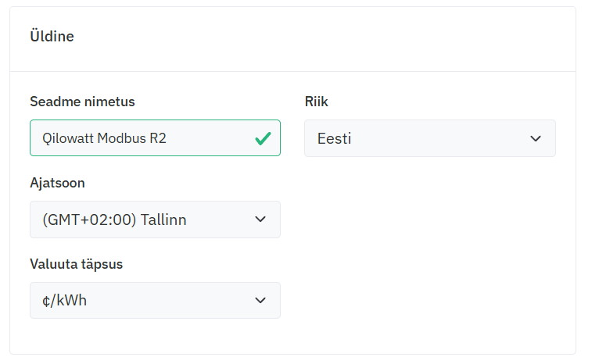The image size is (599, 364).
Task: Click the chevron arrow in Ajatsoon dropdown
Action: [261, 219]
